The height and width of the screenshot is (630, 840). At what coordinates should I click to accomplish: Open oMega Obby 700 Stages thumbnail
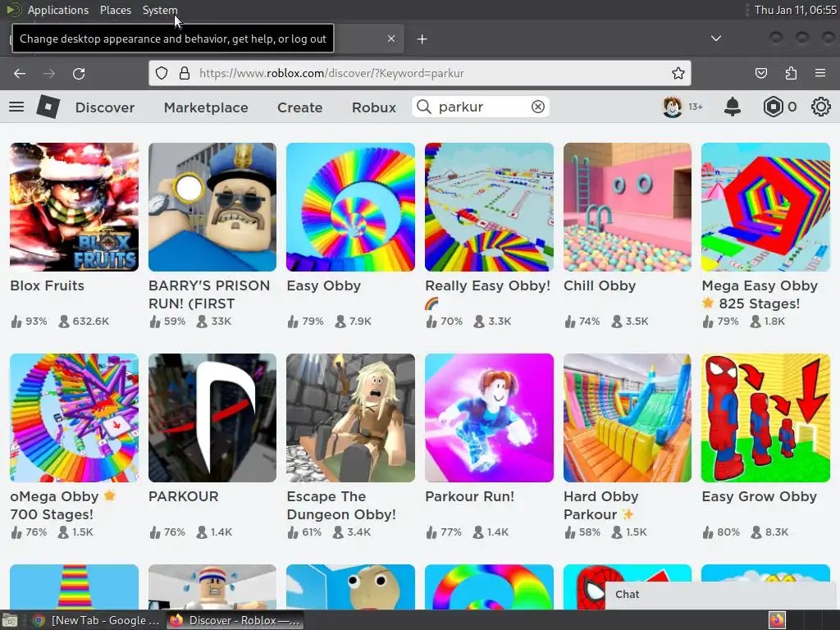click(74, 418)
